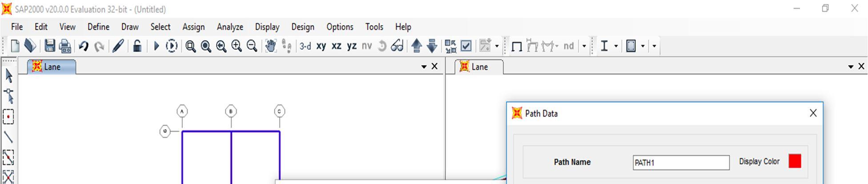Switch to the 3-d view
868x184 pixels.
tap(305, 46)
